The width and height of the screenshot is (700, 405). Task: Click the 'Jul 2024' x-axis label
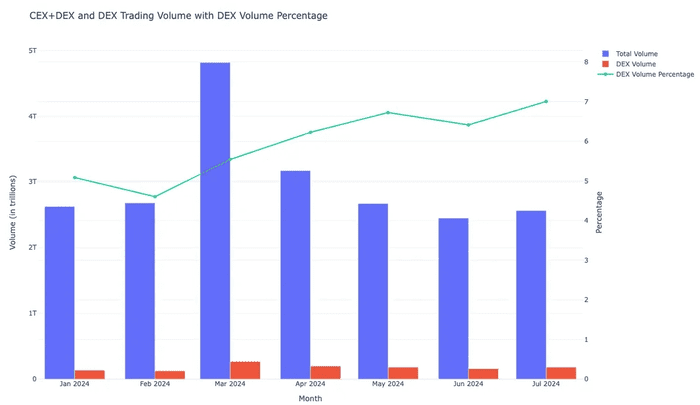click(546, 384)
